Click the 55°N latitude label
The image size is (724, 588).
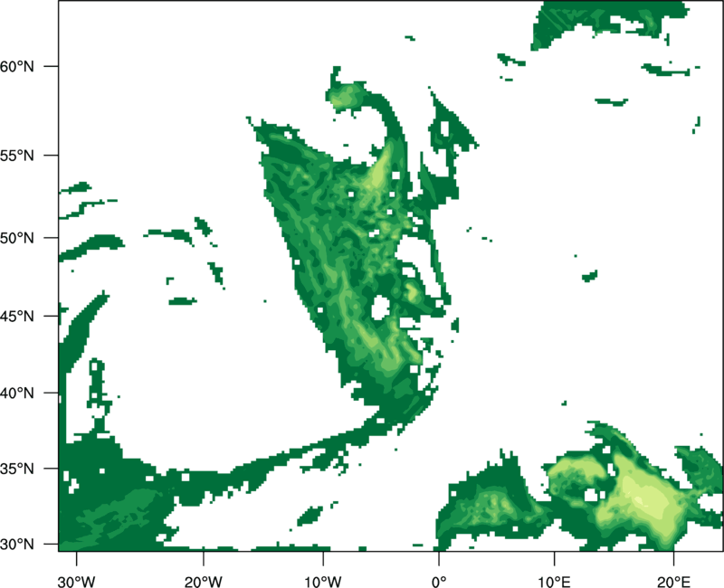click(x=17, y=156)
